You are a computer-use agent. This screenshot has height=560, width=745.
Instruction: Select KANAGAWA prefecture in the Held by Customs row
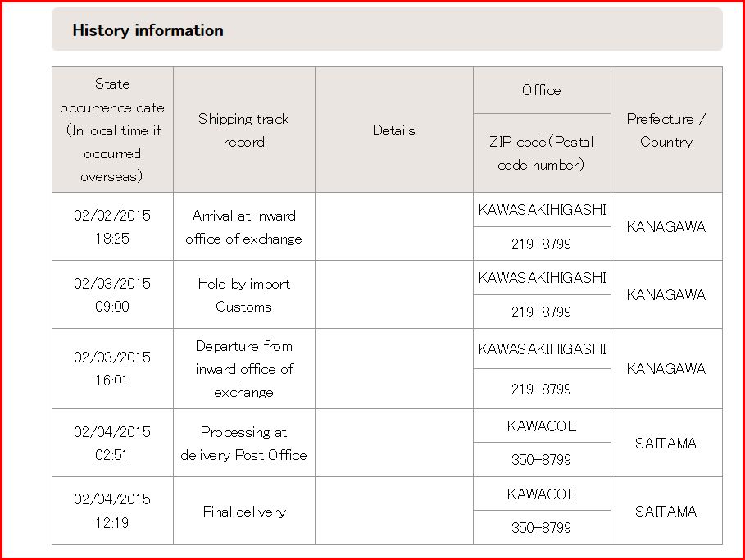coord(666,295)
